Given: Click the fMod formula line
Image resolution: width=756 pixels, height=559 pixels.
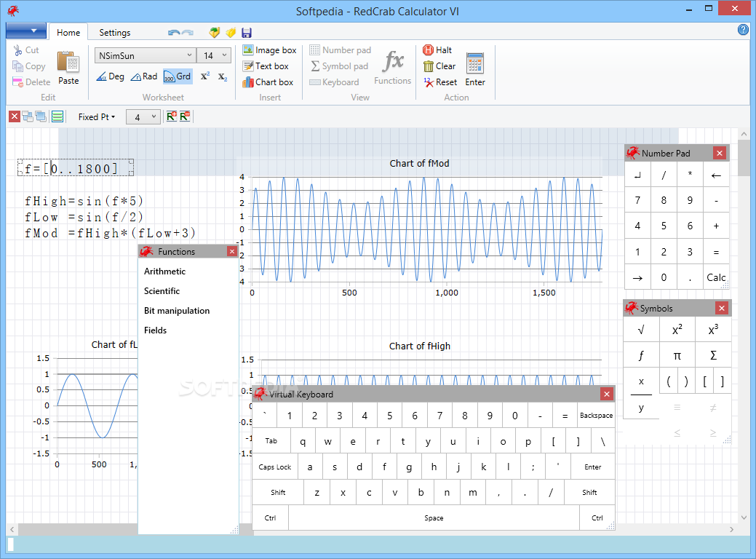Looking at the screenshot, I should 111,234.
